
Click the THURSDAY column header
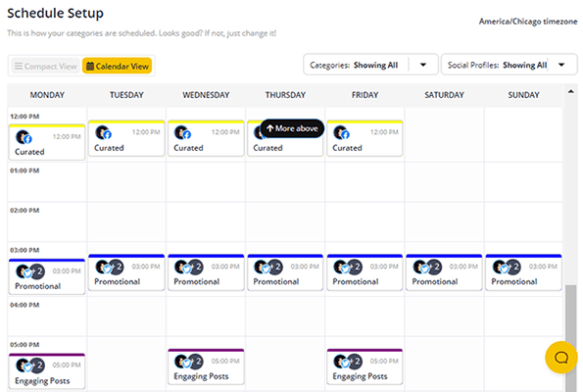[285, 95]
